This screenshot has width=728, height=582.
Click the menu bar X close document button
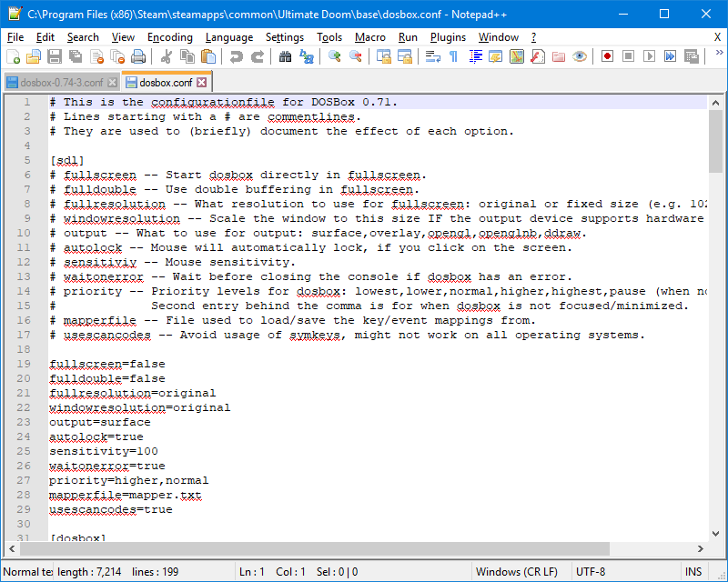pos(717,37)
